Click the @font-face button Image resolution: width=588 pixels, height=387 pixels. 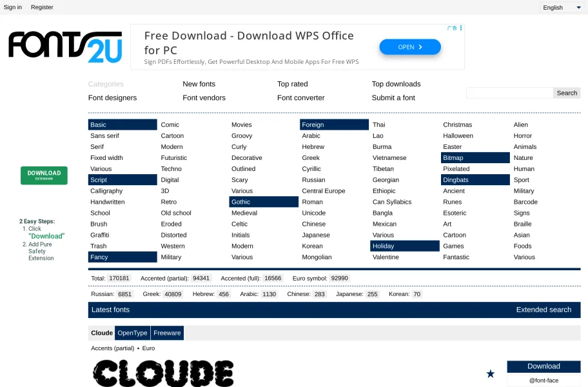coord(544,381)
